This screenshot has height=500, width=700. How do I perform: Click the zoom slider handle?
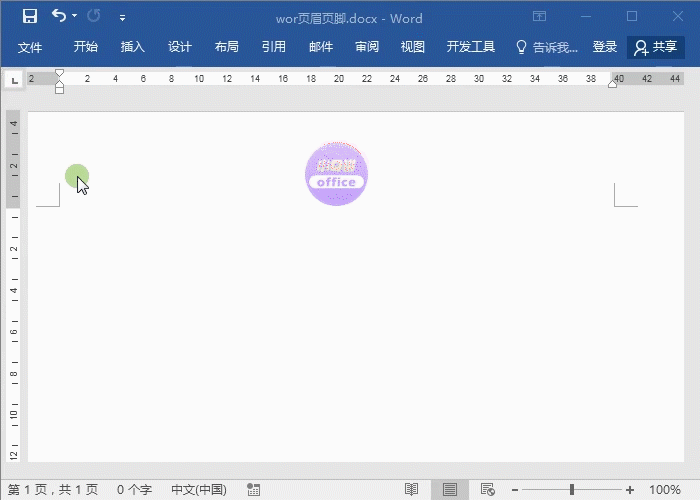[x=572, y=490]
